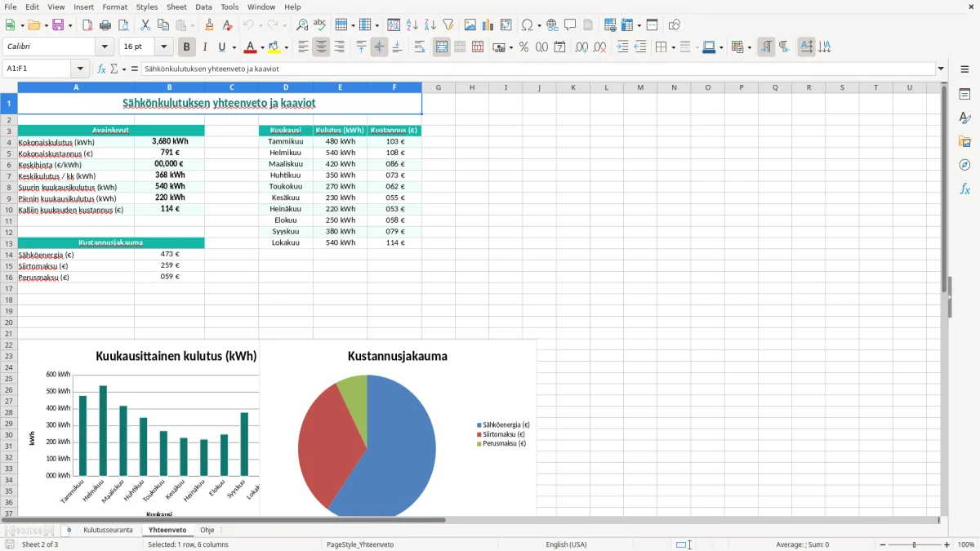Click the Cut scissors icon
Image resolution: width=980 pixels, height=551 pixels.
tap(145, 25)
